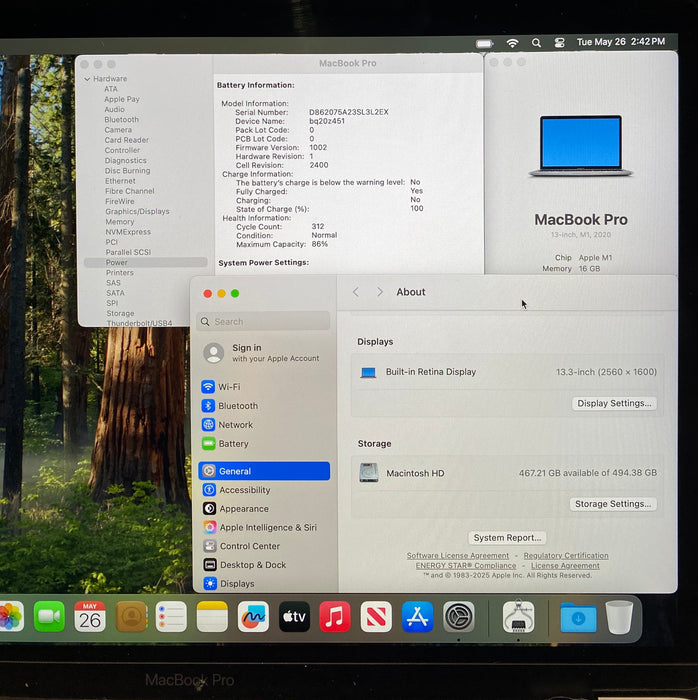Open Network pane in Settings sidebar
The image size is (698, 700).
tap(264, 425)
